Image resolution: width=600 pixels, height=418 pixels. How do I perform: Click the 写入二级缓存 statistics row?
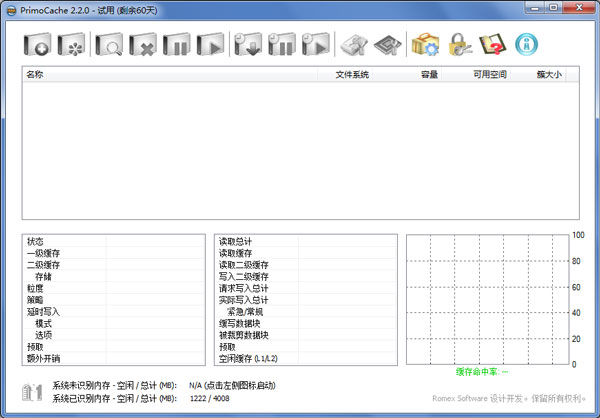coord(306,276)
